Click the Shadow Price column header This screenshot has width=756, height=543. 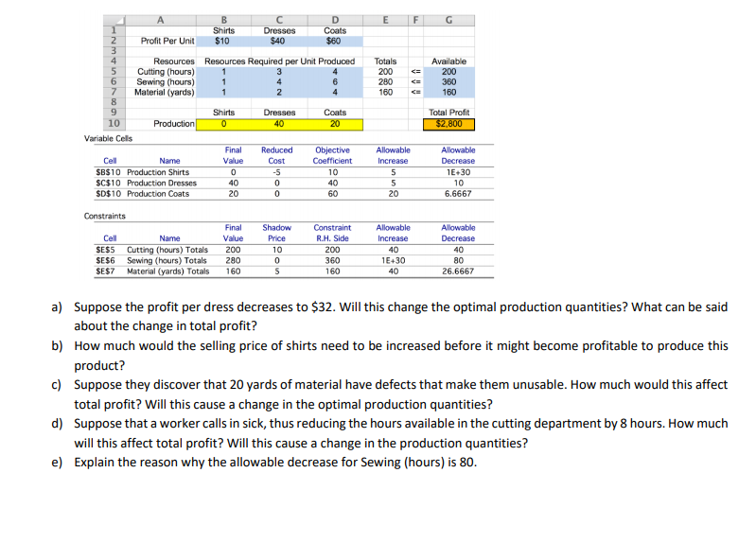[276, 233]
